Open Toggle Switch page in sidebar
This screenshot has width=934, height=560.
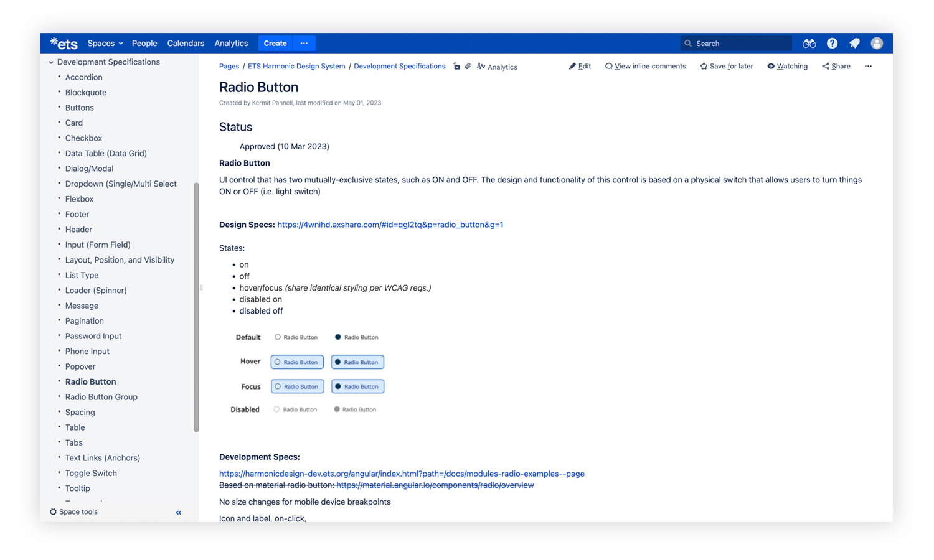(x=91, y=473)
